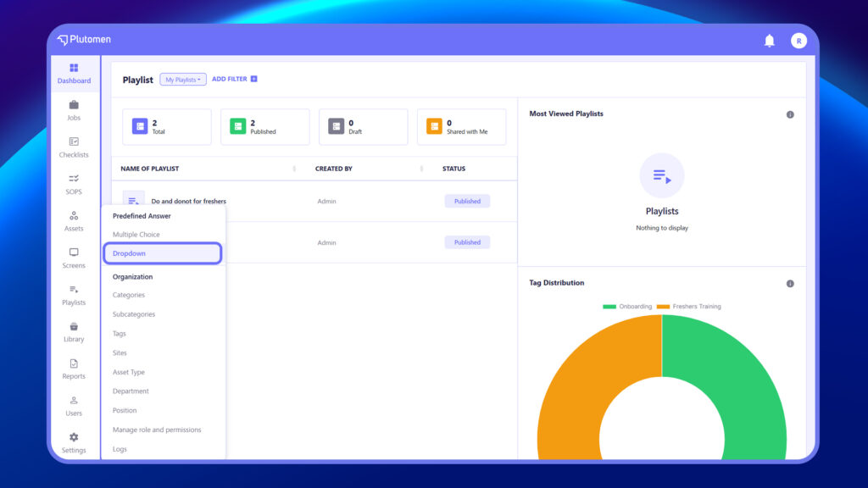The image size is (868, 488).
Task: Open Asset Type in settings menu
Action: pos(129,373)
